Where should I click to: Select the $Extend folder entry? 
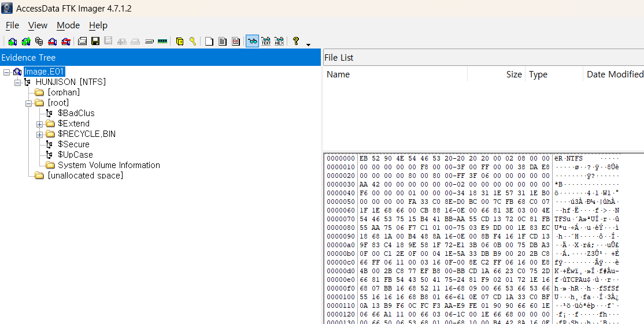tap(73, 124)
